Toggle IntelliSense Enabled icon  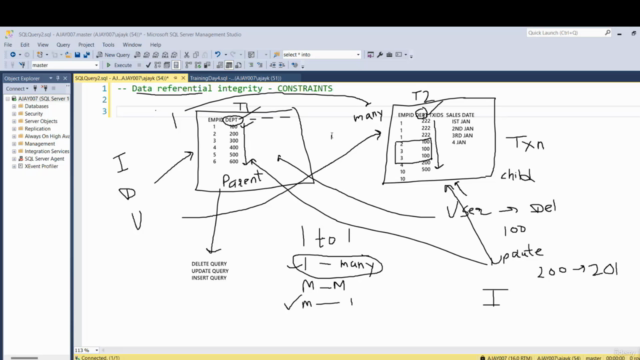click(x=176, y=65)
